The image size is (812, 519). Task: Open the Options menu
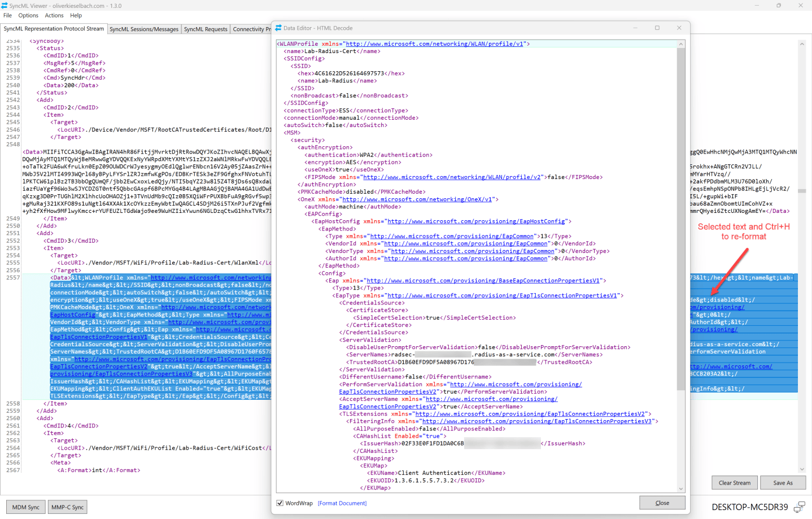[x=28, y=15]
